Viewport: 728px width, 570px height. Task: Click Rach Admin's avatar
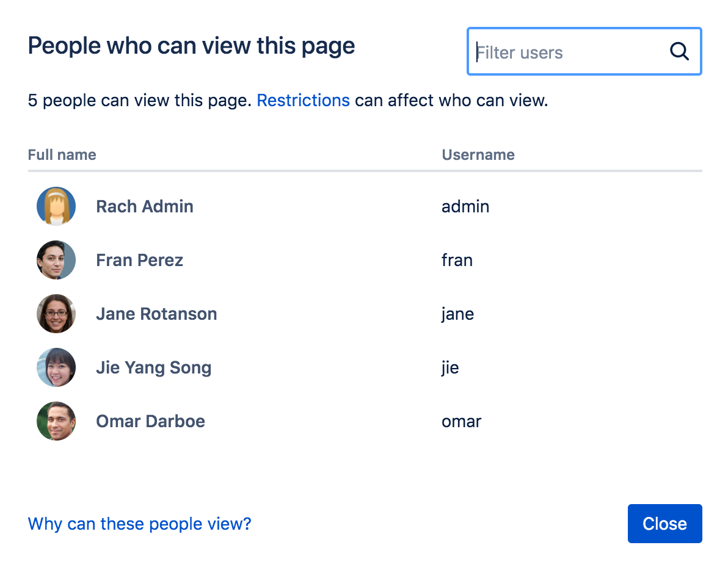tap(56, 206)
